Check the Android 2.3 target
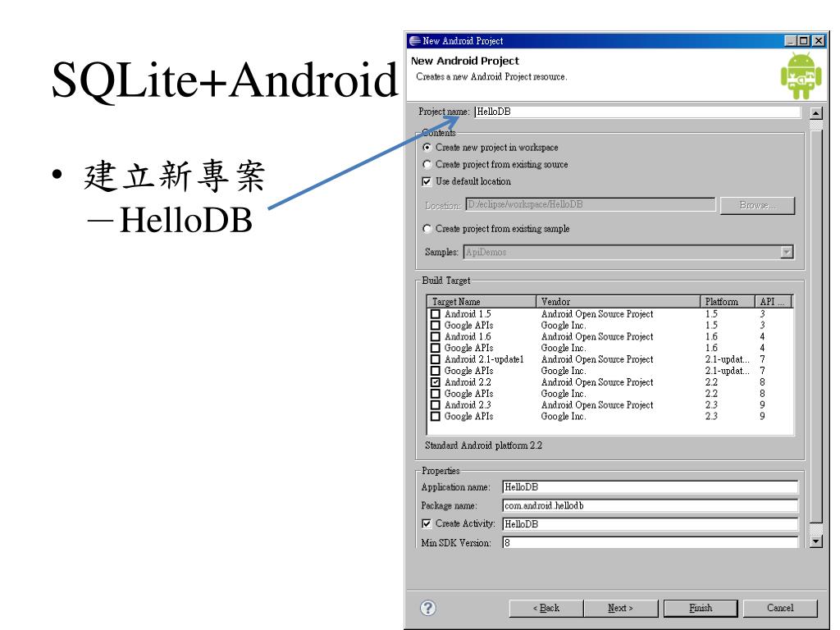This screenshot has width=840, height=630. [x=436, y=405]
